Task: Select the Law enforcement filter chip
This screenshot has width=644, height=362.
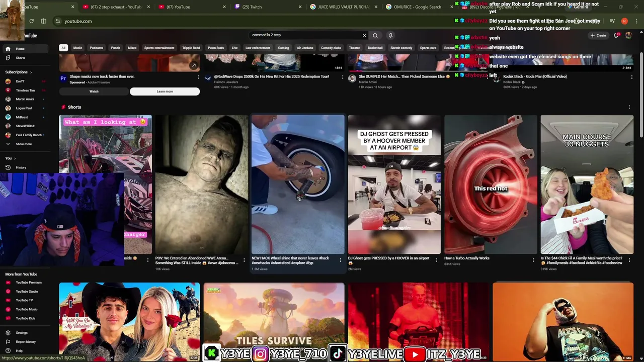Action: click(x=258, y=48)
